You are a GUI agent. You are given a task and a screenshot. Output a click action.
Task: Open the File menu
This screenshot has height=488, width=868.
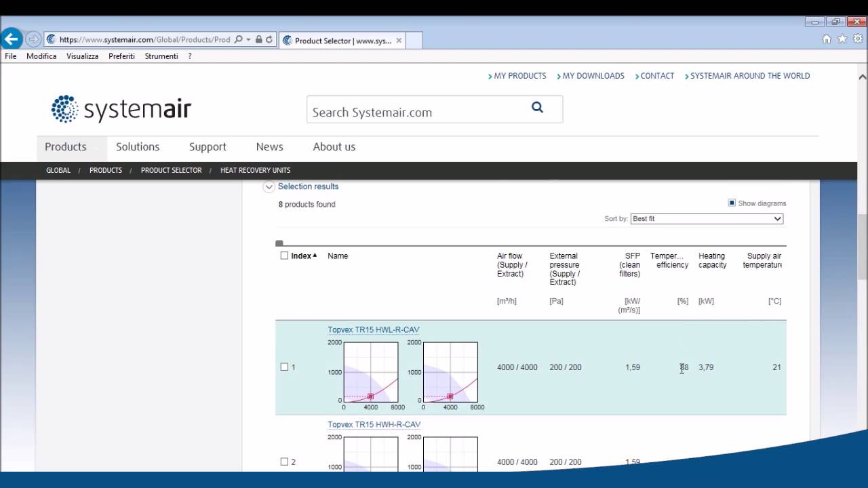11,56
